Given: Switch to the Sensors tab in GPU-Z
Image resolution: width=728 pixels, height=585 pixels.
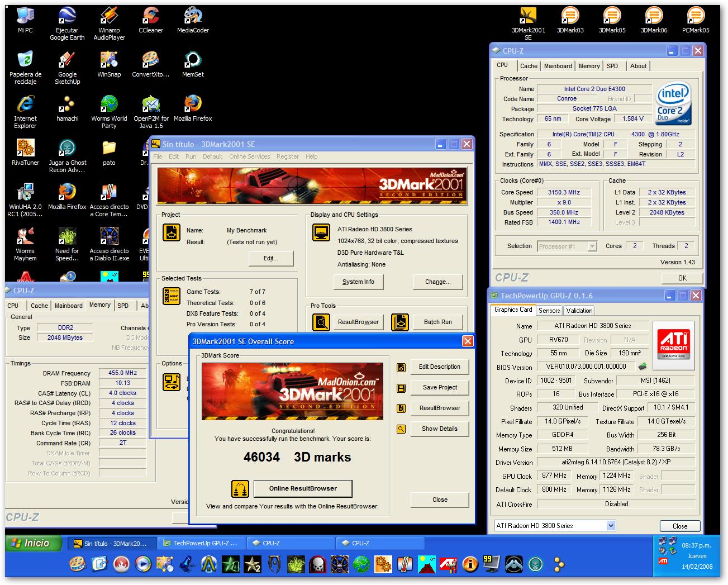Looking at the screenshot, I should 549,310.
